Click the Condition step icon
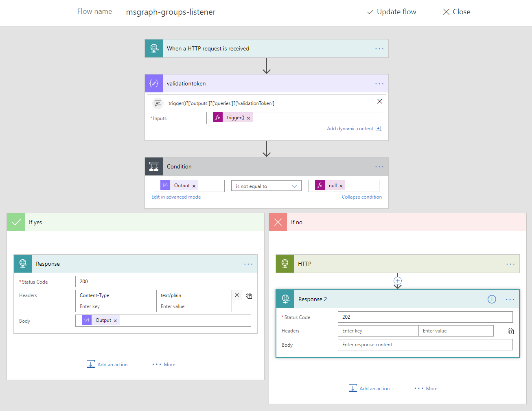The height and width of the screenshot is (411, 532). 154,166
